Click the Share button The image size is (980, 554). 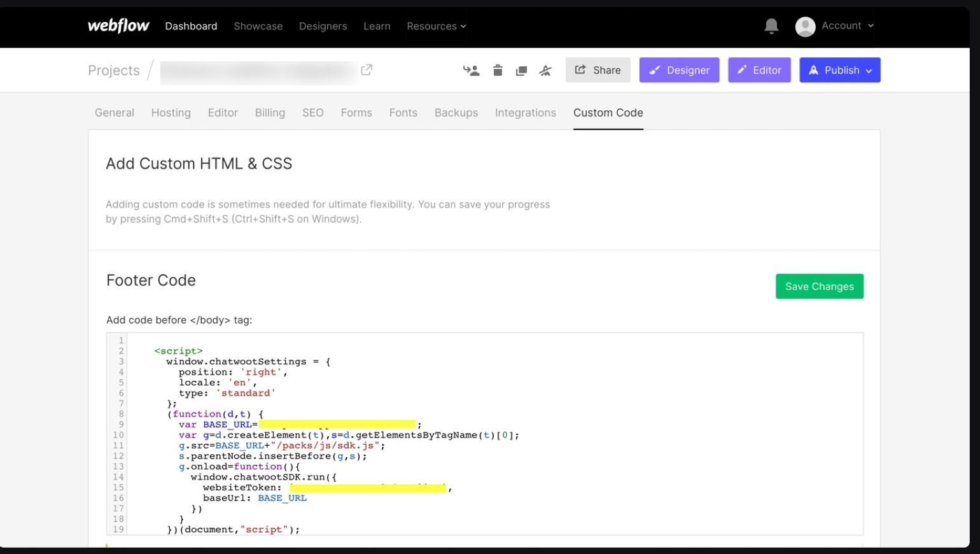(598, 70)
